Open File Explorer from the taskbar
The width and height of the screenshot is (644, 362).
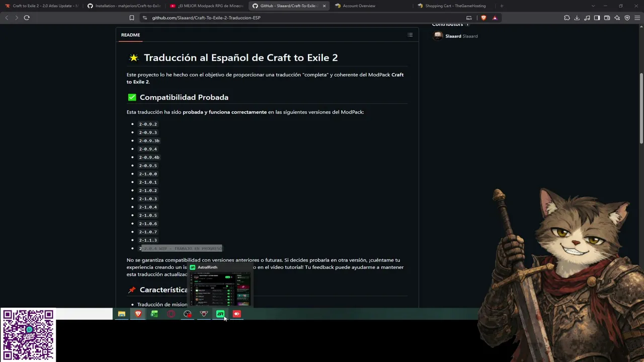coord(122,314)
